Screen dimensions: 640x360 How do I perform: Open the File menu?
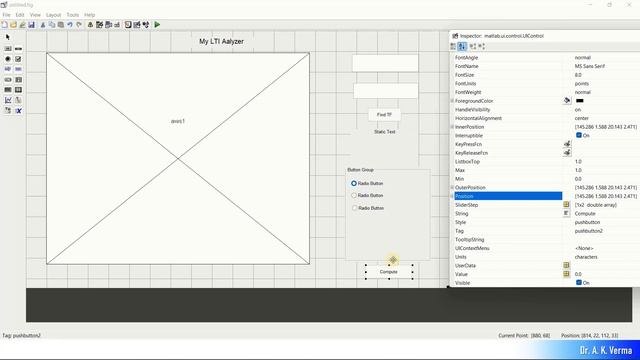click(6, 15)
